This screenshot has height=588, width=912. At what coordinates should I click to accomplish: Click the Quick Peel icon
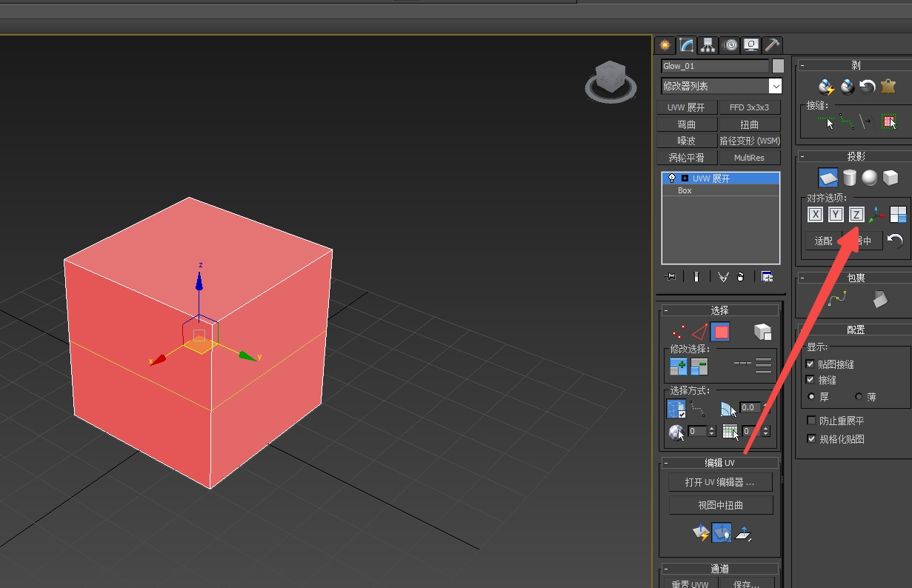(x=827, y=87)
